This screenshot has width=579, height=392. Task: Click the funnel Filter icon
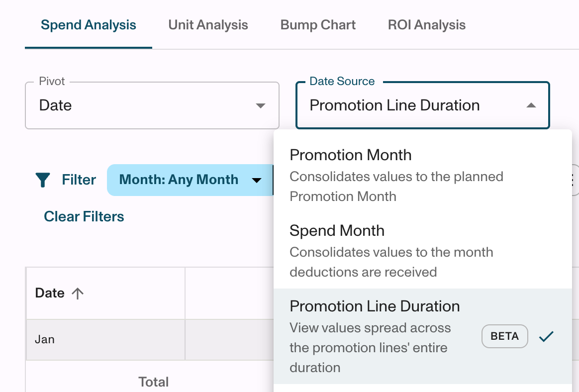(43, 180)
